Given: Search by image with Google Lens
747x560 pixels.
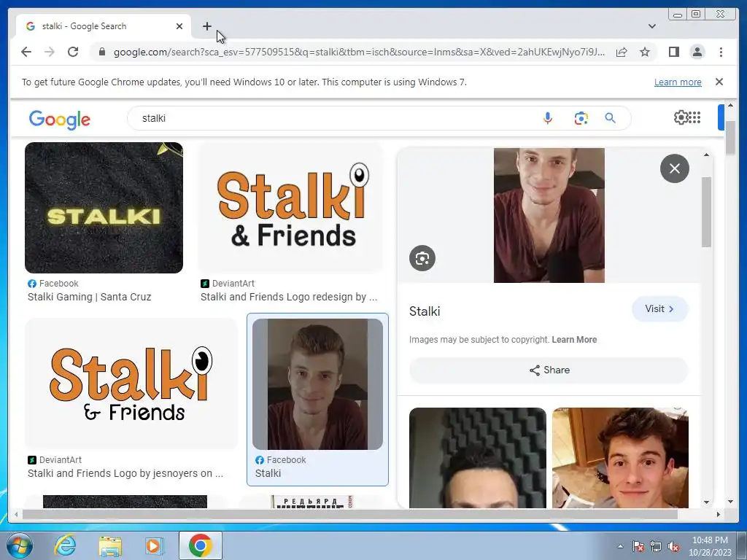Looking at the screenshot, I should click(581, 118).
